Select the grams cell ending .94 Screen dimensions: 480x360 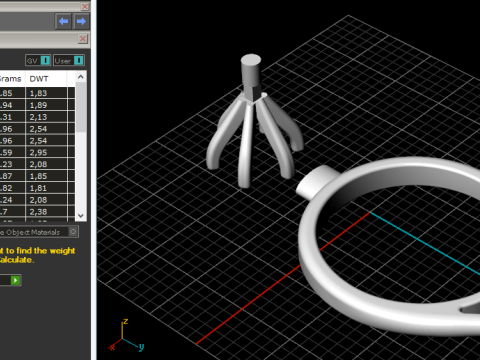(12, 105)
